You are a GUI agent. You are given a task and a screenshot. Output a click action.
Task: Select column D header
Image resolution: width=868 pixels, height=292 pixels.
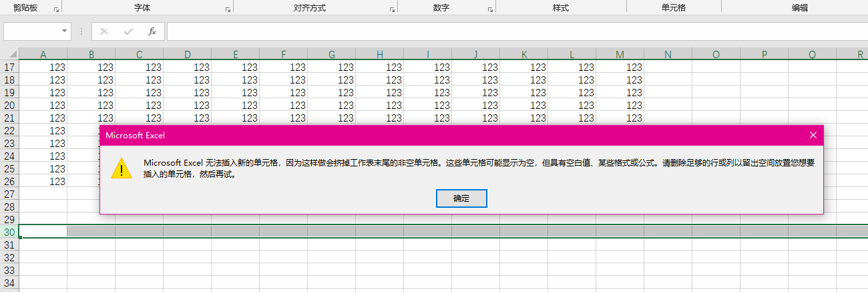point(187,54)
